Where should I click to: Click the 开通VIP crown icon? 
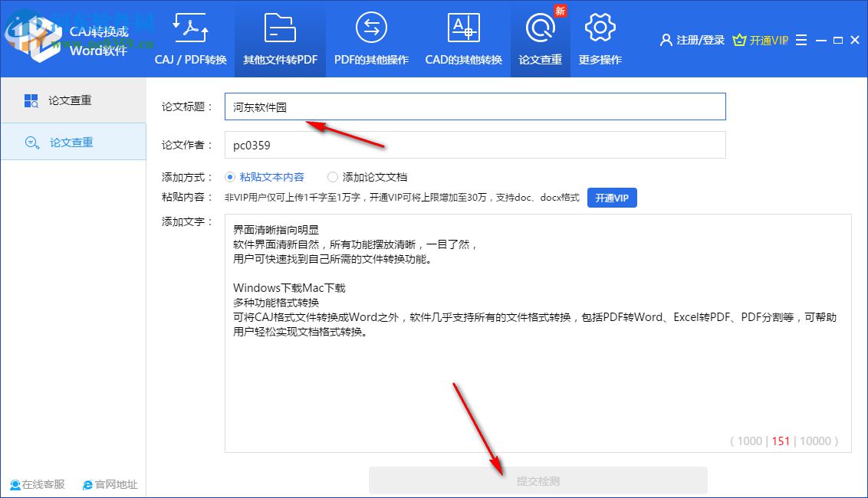(739, 40)
